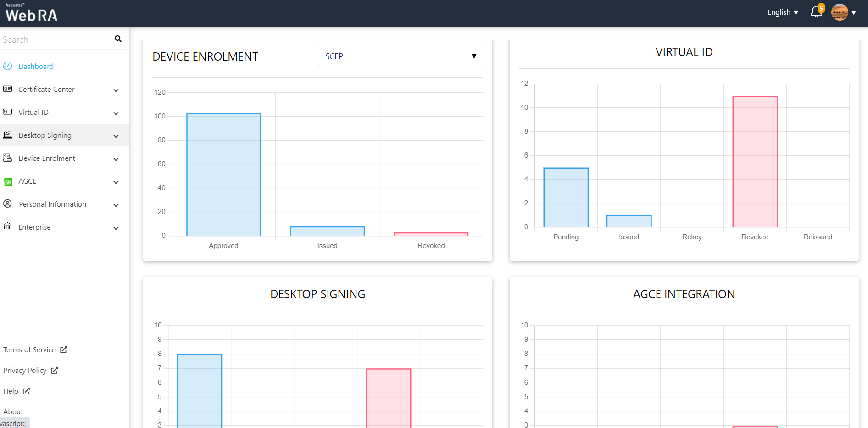This screenshot has height=428, width=868.
Task: Click the Desktop Signing icon
Action: coord(8,135)
